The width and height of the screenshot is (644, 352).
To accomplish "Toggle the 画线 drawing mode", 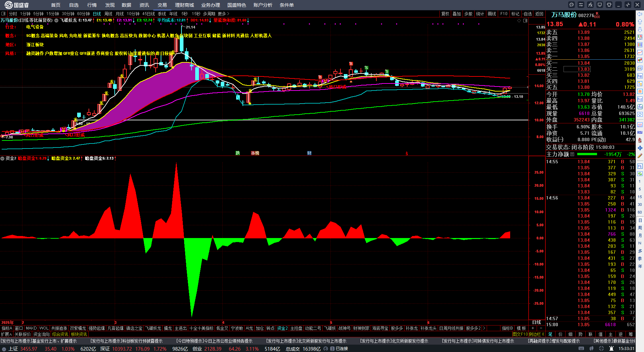I will [492, 14].
